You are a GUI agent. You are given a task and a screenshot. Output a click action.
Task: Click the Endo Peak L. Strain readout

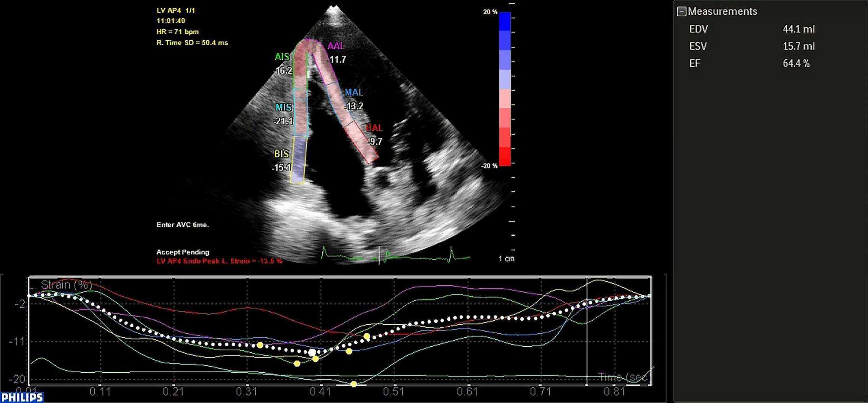[219, 261]
